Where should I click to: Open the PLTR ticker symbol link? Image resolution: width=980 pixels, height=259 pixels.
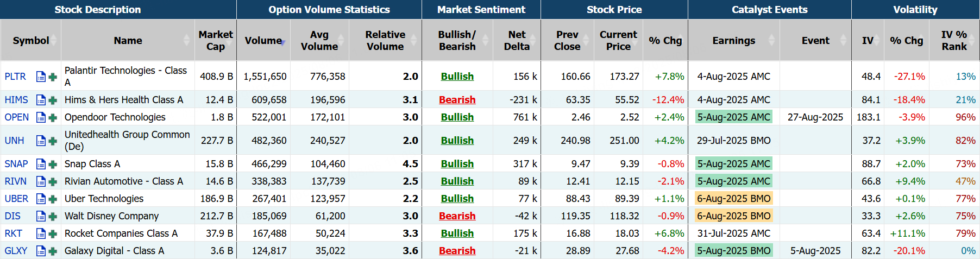[x=15, y=77]
